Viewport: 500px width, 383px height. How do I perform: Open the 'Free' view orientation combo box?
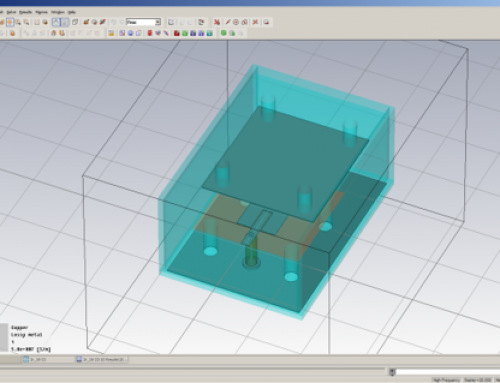point(143,22)
